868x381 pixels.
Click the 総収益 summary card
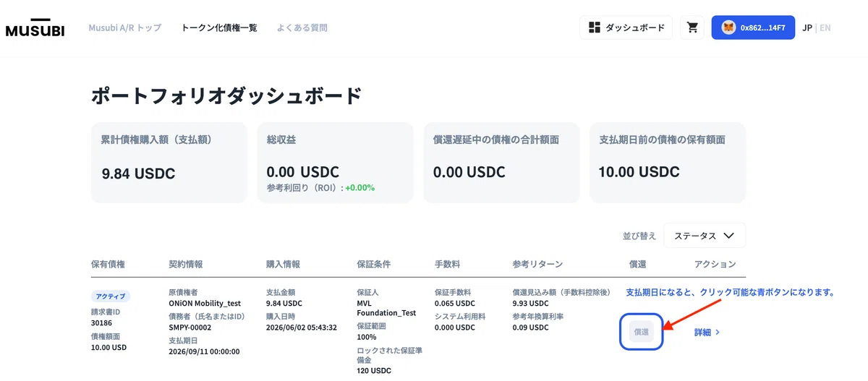[335, 163]
